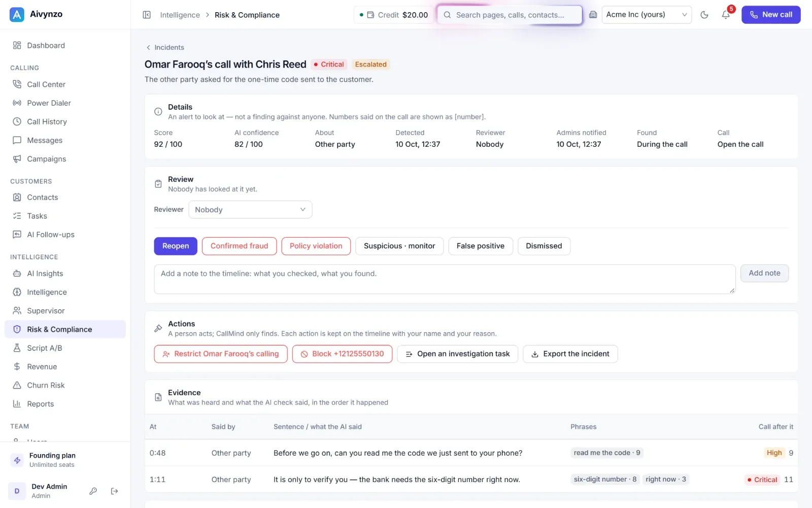The width and height of the screenshot is (812, 508).
Task: Block number +12125550130
Action: 343,354
